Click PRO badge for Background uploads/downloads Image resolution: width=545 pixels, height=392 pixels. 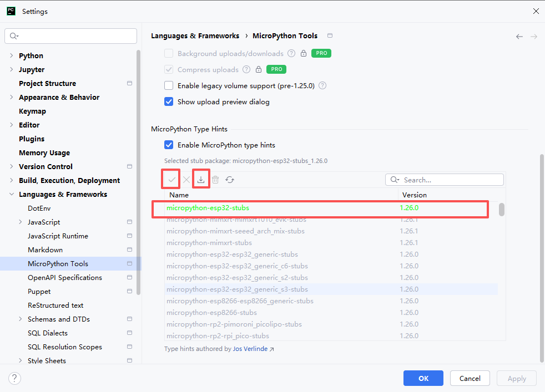[321, 53]
